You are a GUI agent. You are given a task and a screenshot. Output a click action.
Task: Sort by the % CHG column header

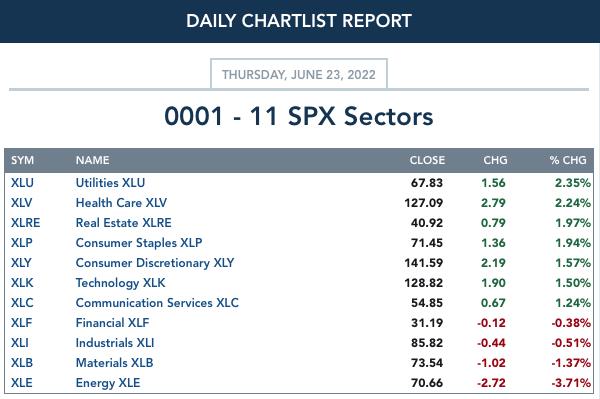(x=568, y=160)
